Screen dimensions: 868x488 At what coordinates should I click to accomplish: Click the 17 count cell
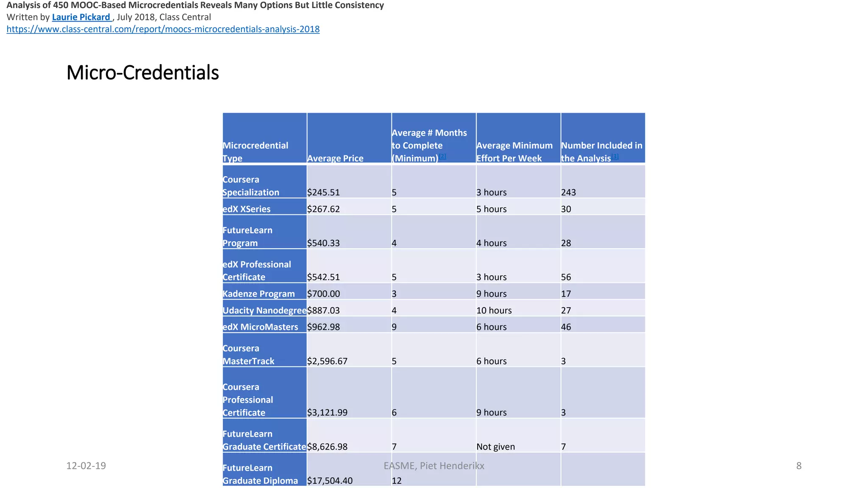[603, 291]
